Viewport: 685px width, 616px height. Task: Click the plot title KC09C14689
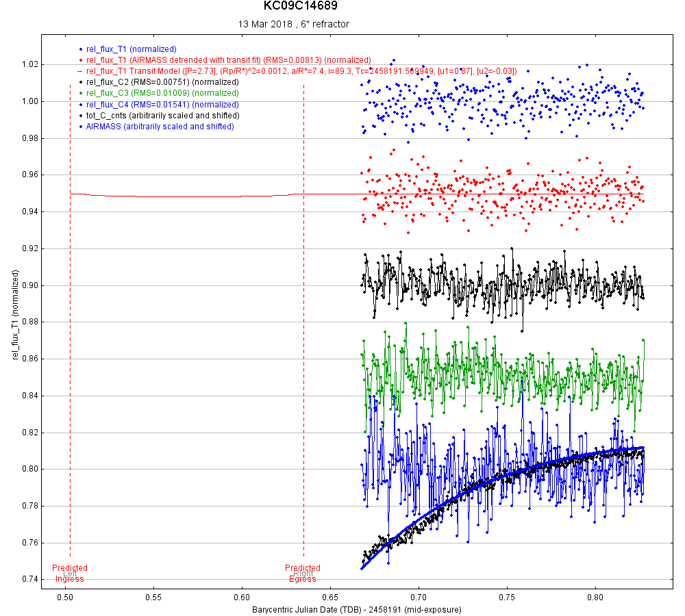tap(300, 6)
